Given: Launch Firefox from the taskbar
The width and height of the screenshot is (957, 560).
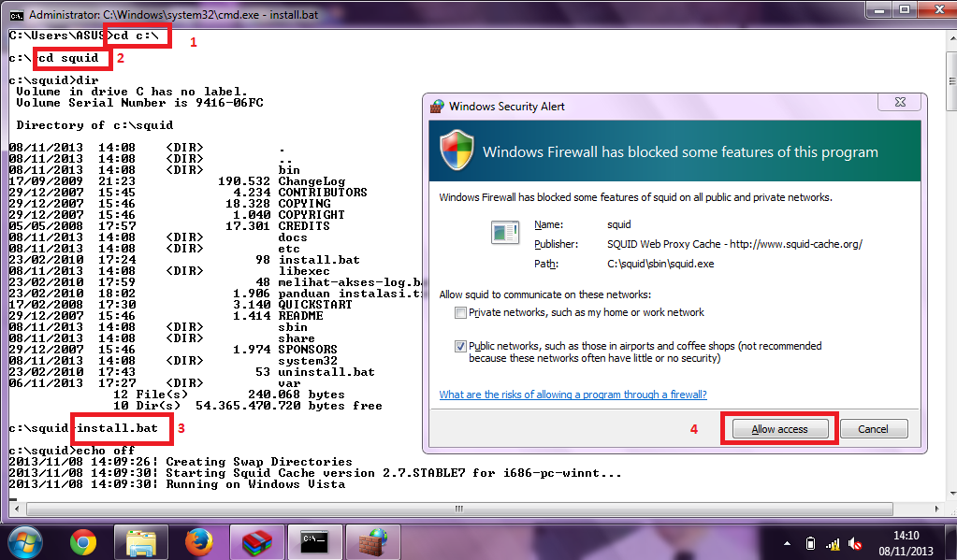Looking at the screenshot, I should [199, 542].
